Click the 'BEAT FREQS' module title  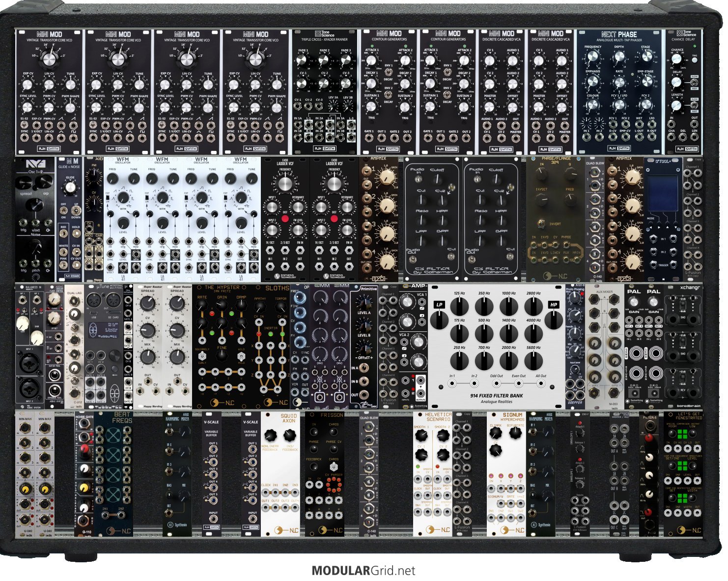click(122, 418)
